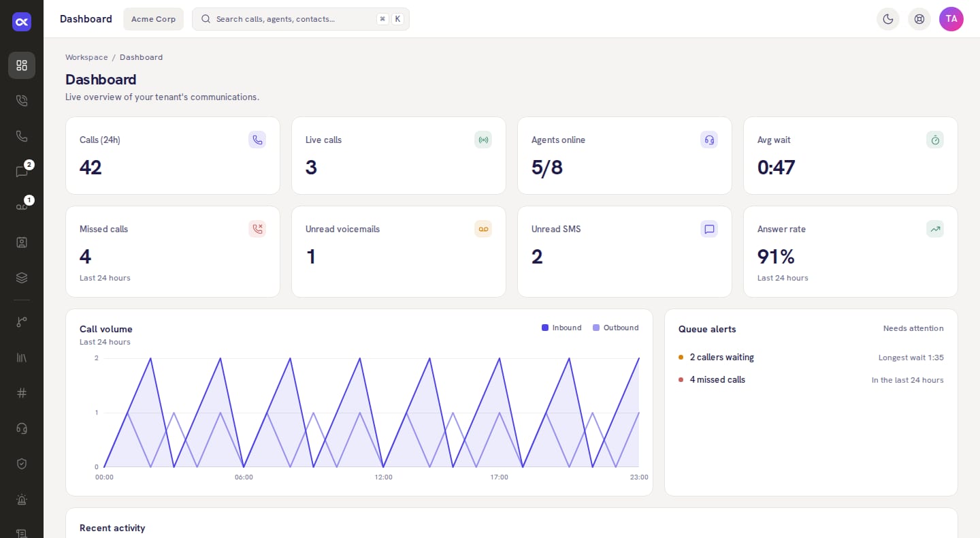Click the Inbound legend color swatch

click(x=545, y=328)
